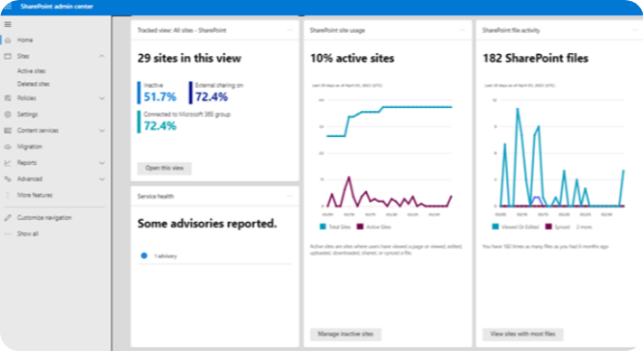Toggle Synced legend swatch
644x351 pixels.
tap(548, 227)
